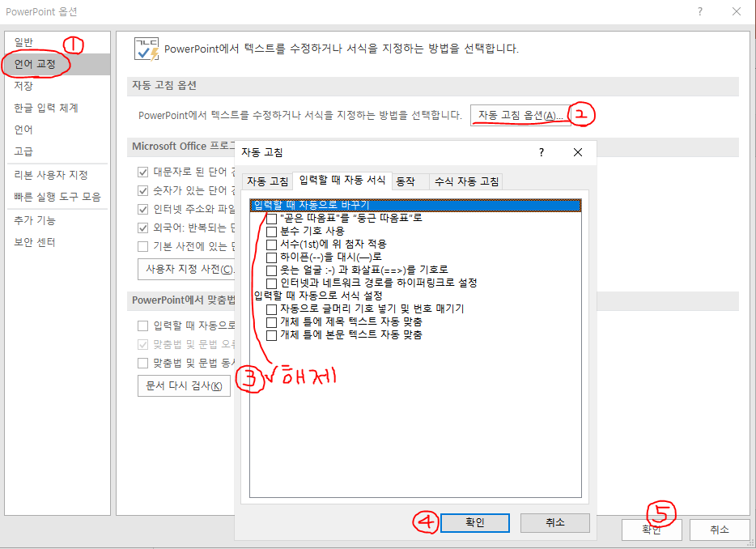The width and height of the screenshot is (756, 549).
Task: Close the 자동 고침 dialog
Action: pos(578,152)
